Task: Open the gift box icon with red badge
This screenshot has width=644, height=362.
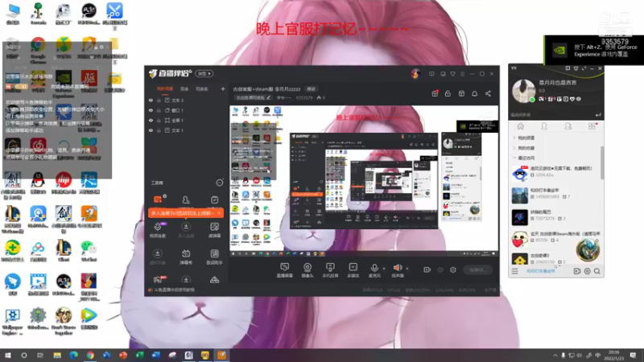Action: click(435, 93)
